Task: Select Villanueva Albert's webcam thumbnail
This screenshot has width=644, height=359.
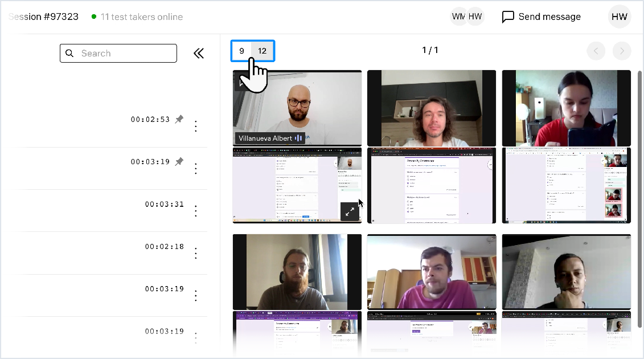Action: point(297,108)
